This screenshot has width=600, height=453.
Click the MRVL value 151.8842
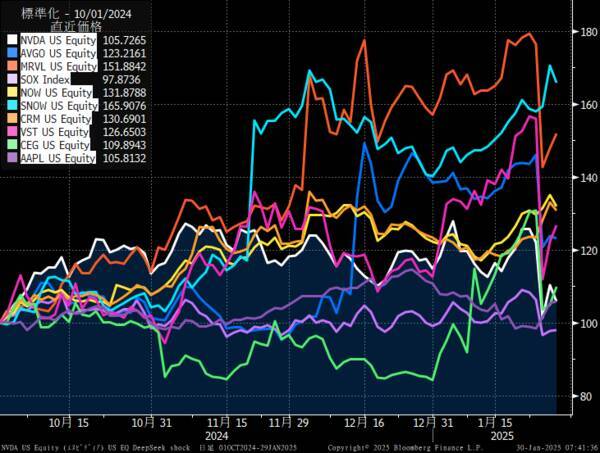[x=124, y=67]
